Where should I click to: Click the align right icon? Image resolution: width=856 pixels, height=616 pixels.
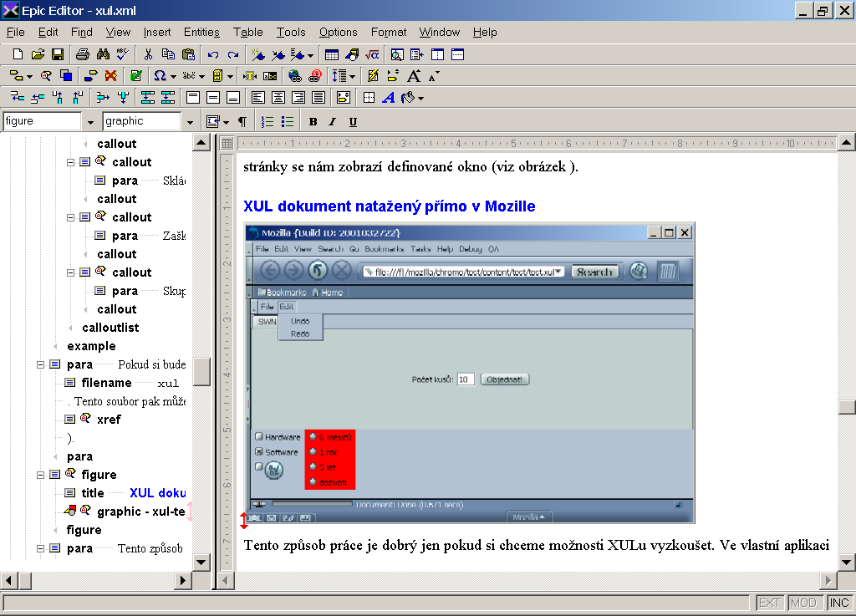[x=298, y=98]
